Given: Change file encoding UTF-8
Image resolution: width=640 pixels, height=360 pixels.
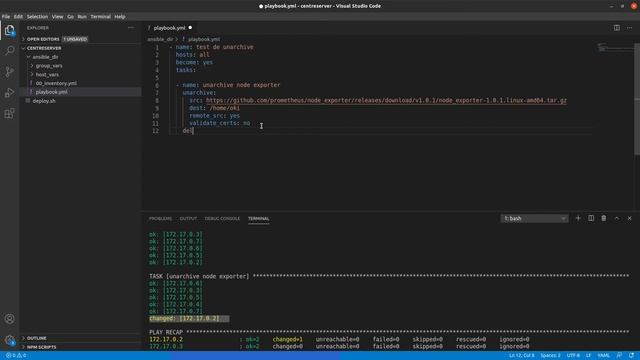Looking at the screenshot, I should click(573, 356).
